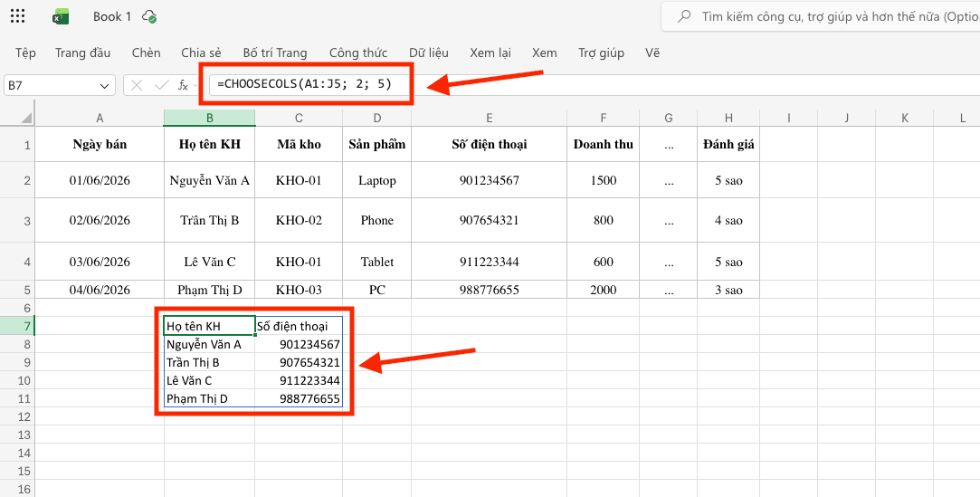
Task: Select column C header
Action: 299,119
